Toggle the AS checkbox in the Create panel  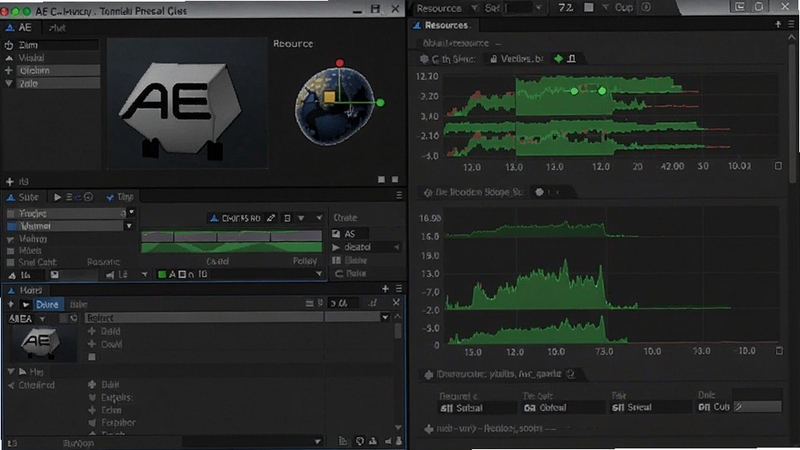[x=336, y=234]
